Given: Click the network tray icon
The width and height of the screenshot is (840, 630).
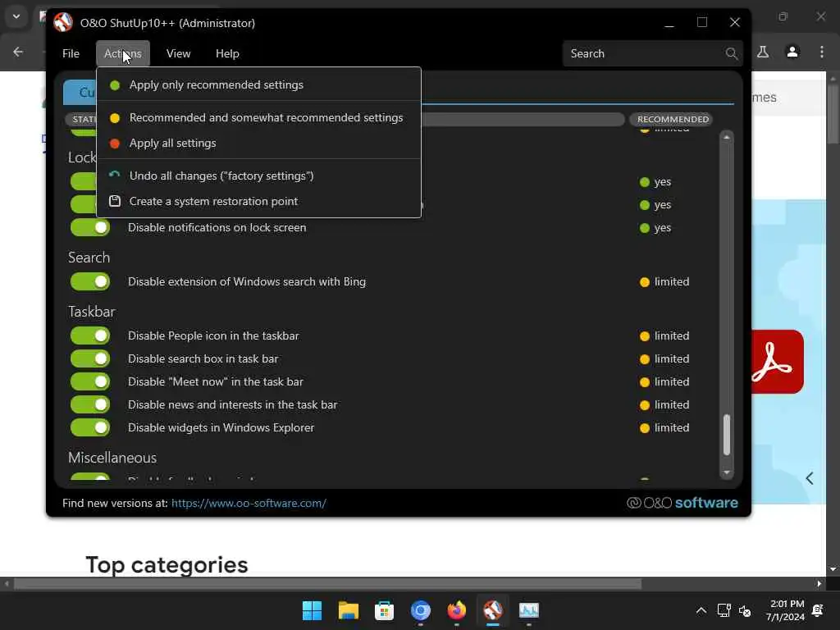Looking at the screenshot, I should (724, 610).
